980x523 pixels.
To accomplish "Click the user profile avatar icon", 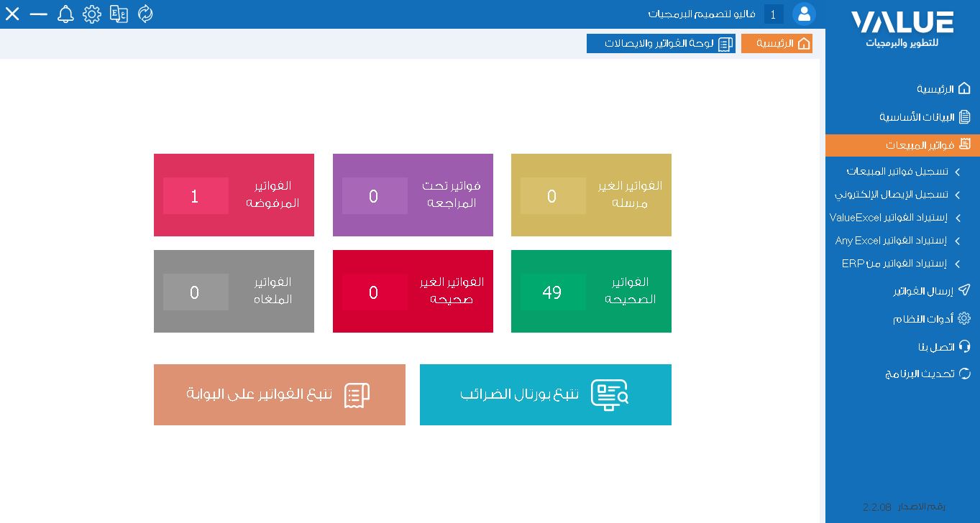I will (x=804, y=14).
